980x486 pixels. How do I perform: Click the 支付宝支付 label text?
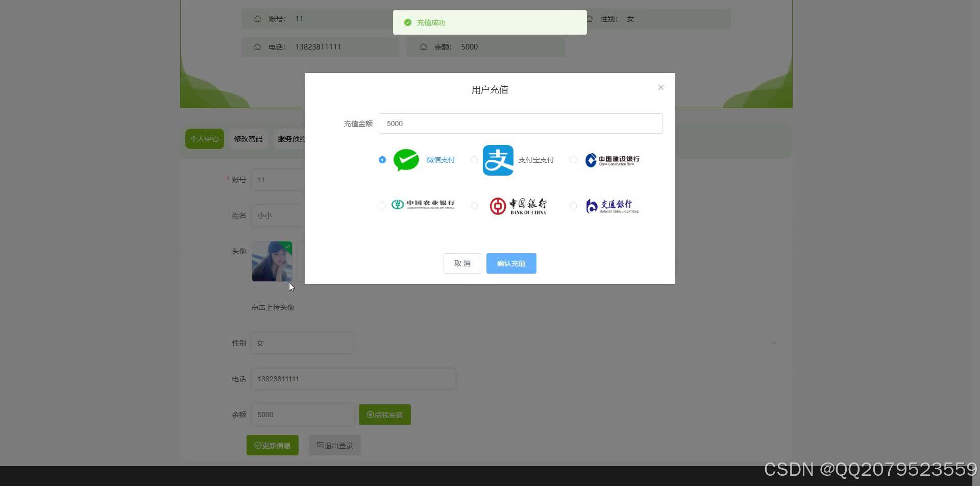pos(536,160)
